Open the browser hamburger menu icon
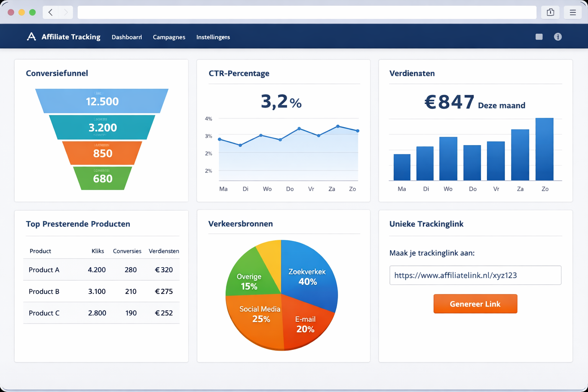588x392 pixels. (x=573, y=12)
